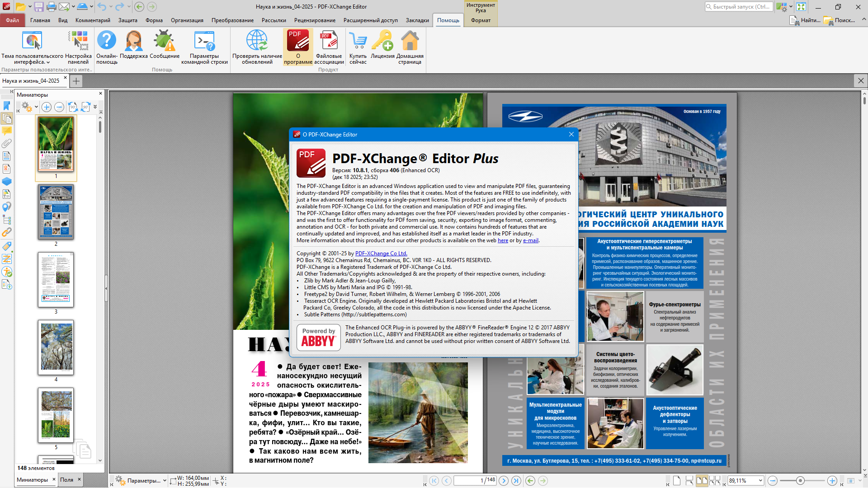The height and width of the screenshot is (488, 868).
Task: Click the Buy Now shopping cart
Action: click(358, 42)
